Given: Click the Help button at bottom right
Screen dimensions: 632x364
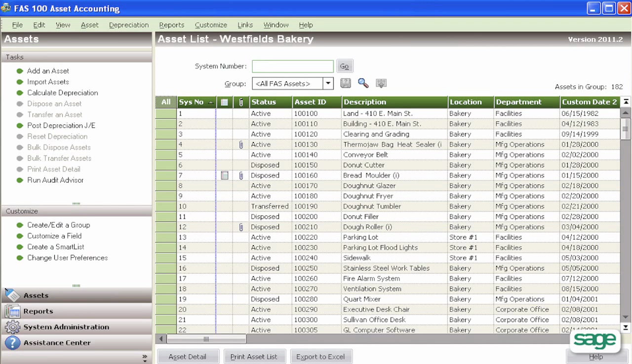Looking at the screenshot, I should tap(596, 357).
